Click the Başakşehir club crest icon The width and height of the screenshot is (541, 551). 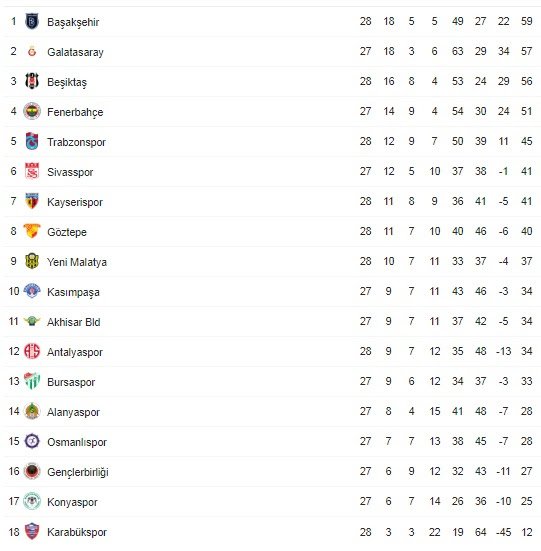[x=32, y=21]
